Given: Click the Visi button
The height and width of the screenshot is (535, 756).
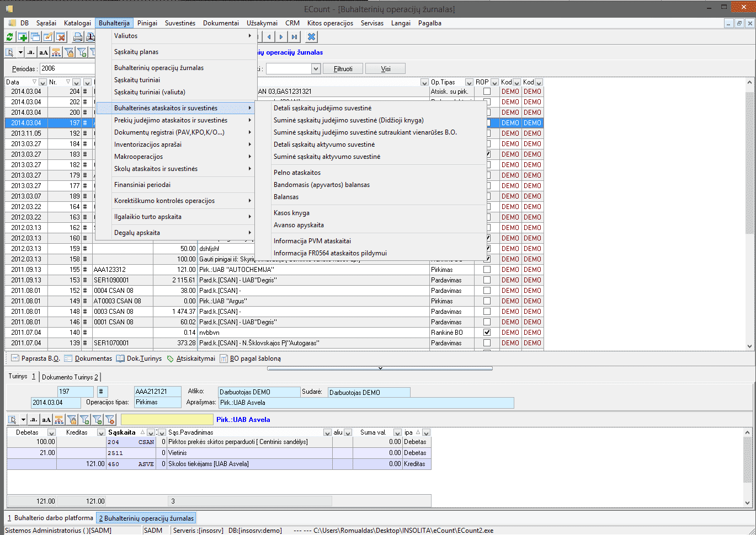Looking at the screenshot, I should coord(386,69).
